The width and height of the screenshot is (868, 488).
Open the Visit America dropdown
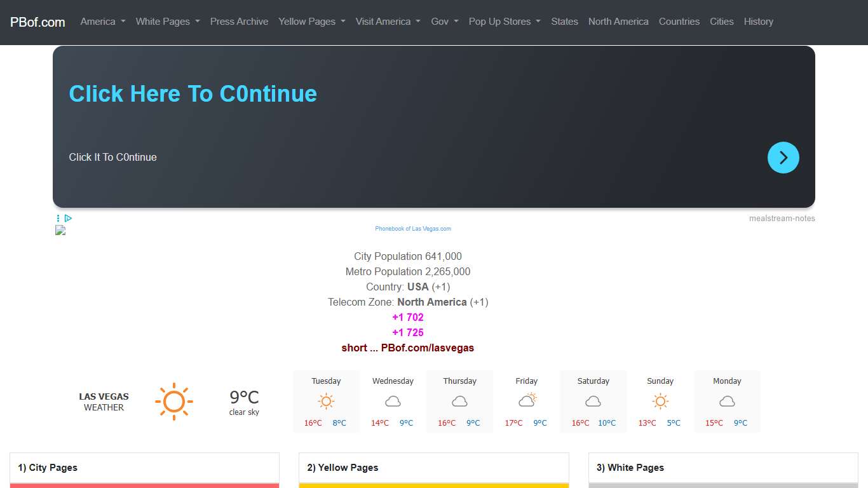pyautogui.click(x=388, y=22)
